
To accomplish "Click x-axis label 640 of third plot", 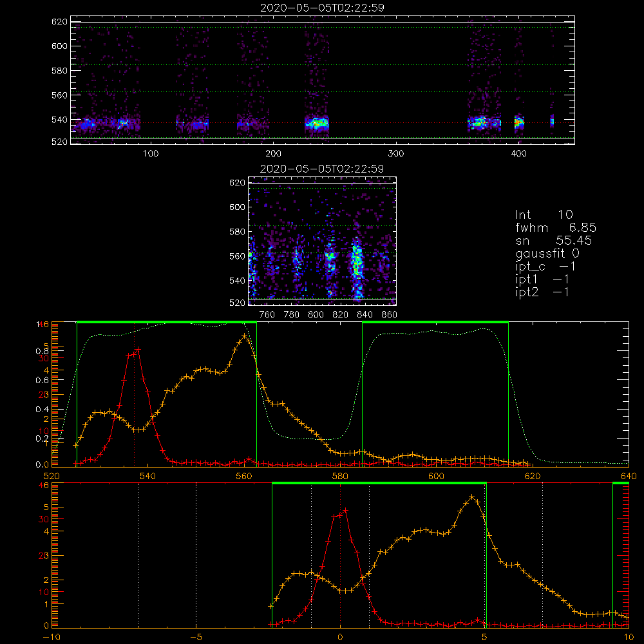I will [x=629, y=476].
